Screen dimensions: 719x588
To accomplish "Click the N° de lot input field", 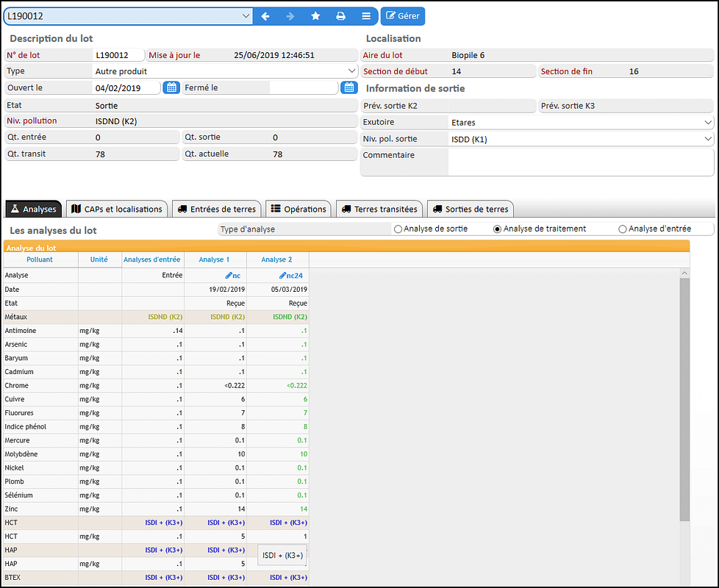I will [x=118, y=55].
